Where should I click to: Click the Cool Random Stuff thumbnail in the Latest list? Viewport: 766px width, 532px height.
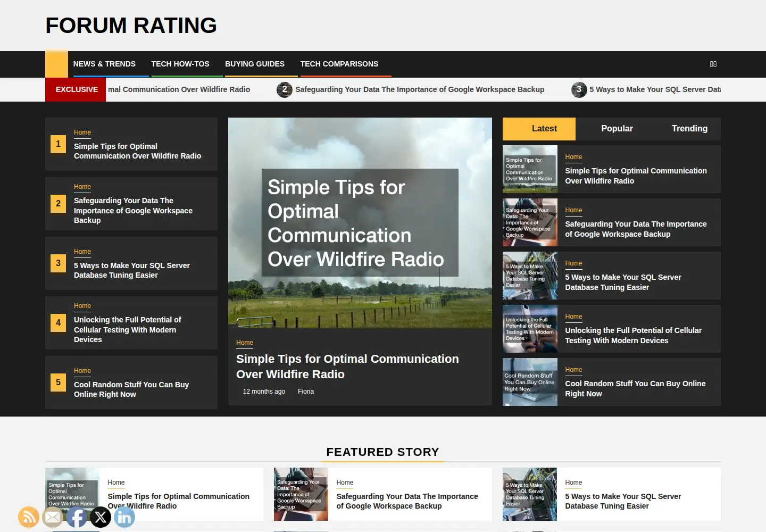tap(530, 382)
